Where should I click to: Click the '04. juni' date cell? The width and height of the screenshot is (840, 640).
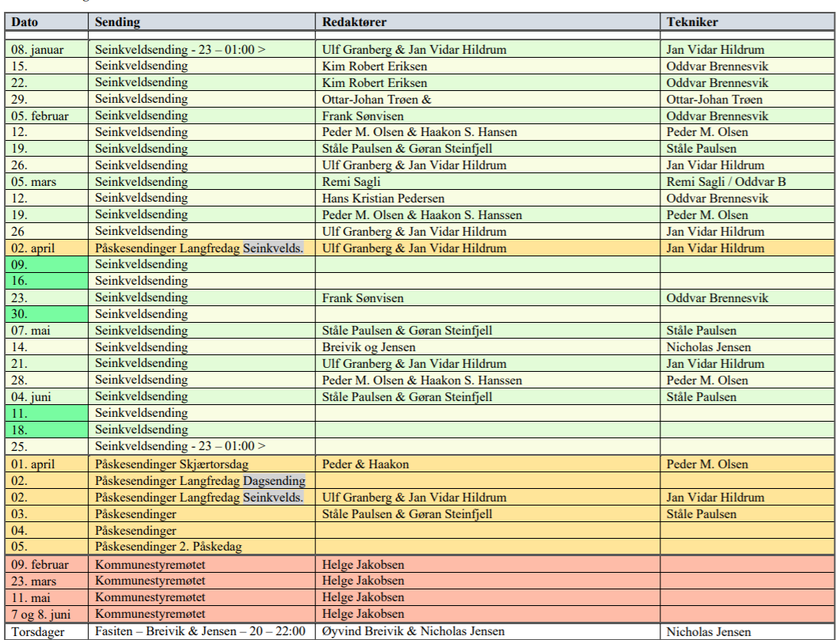[47, 396]
